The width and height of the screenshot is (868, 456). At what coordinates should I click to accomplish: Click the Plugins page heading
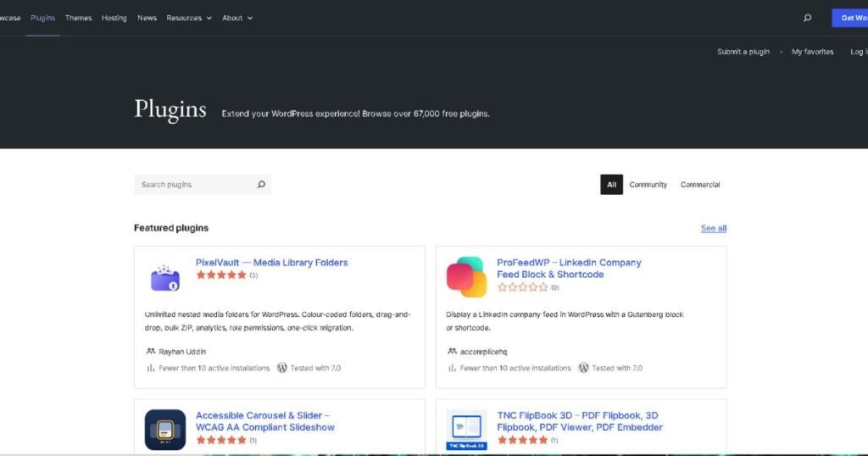[170, 109]
